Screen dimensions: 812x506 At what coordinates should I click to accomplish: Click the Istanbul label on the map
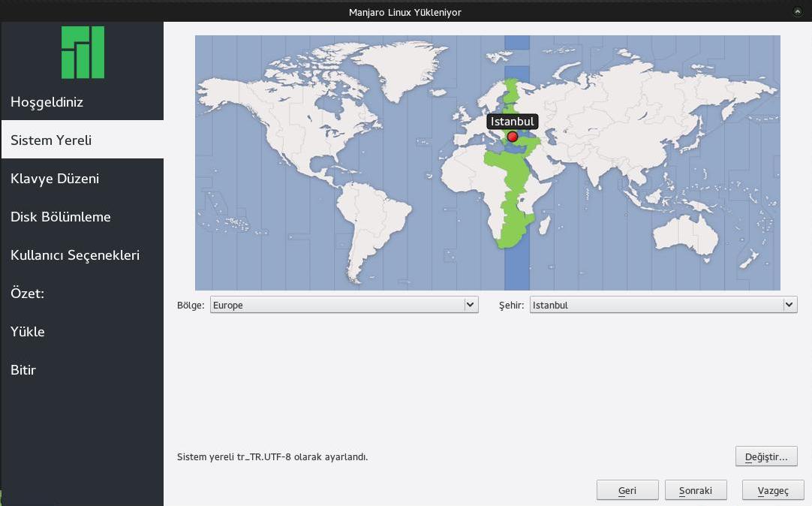[x=512, y=122]
